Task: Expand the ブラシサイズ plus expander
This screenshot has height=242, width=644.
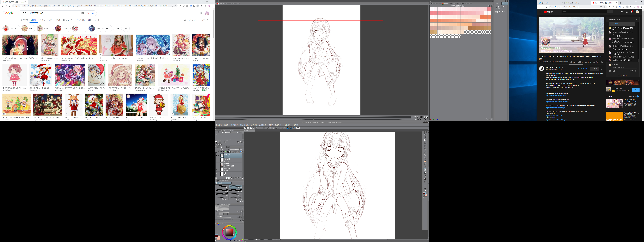Action: 216,212
